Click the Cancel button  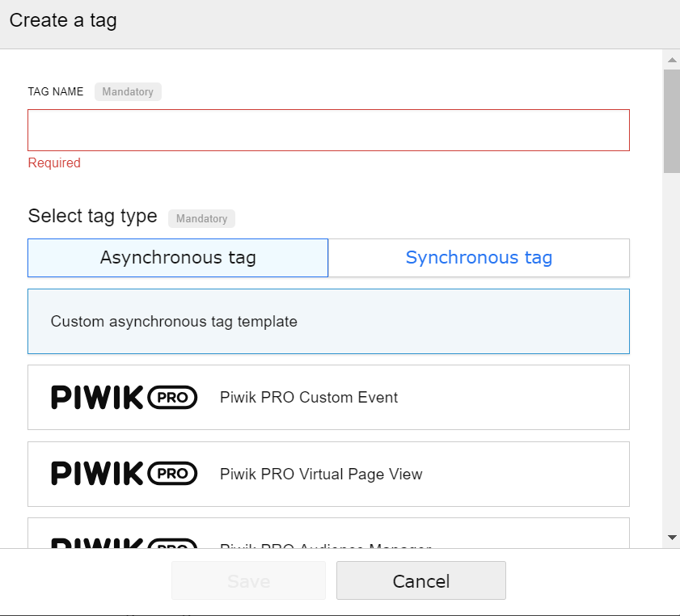point(420,580)
